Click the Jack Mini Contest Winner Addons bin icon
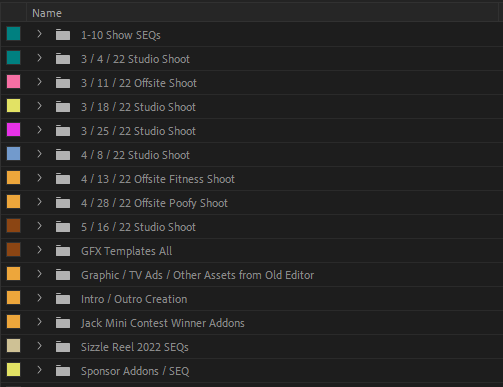The height and width of the screenshot is (387, 503). click(x=63, y=323)
